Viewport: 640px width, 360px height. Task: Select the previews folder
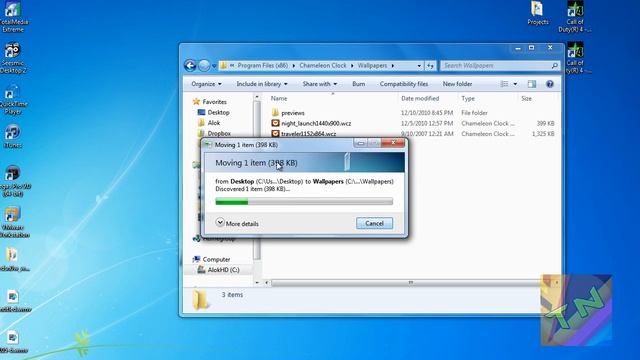point(288,113)
